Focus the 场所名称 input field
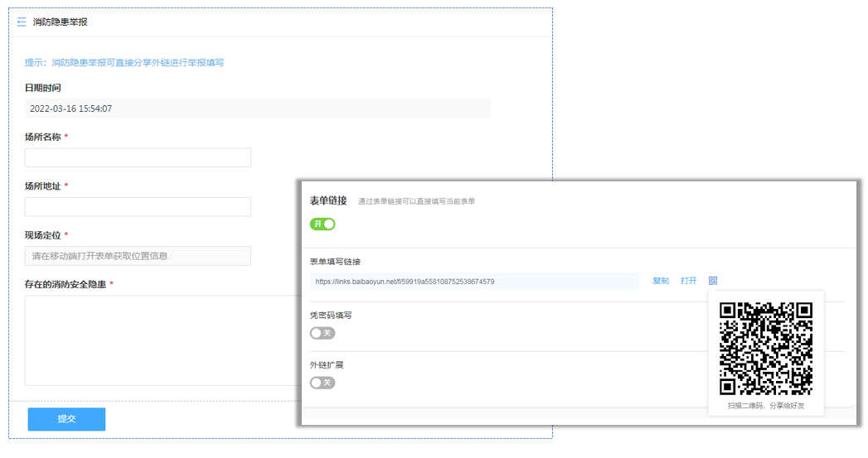868x458 pixels. [138, 157]
